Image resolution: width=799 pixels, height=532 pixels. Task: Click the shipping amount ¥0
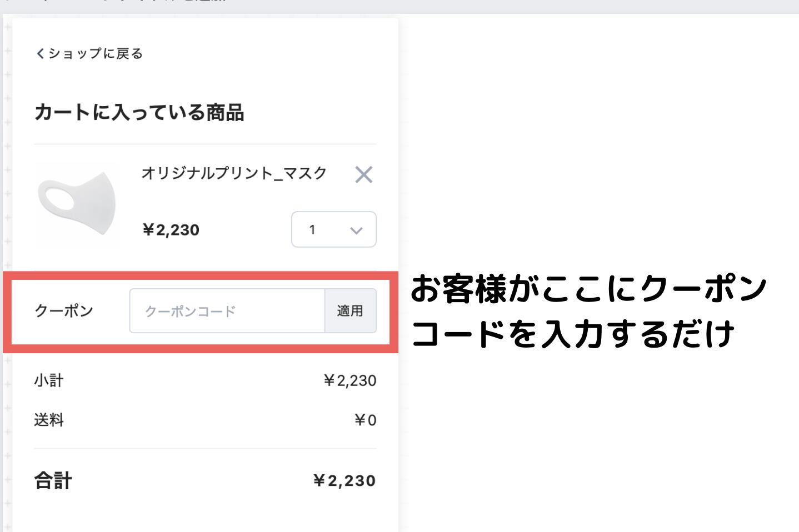[366, 420]
